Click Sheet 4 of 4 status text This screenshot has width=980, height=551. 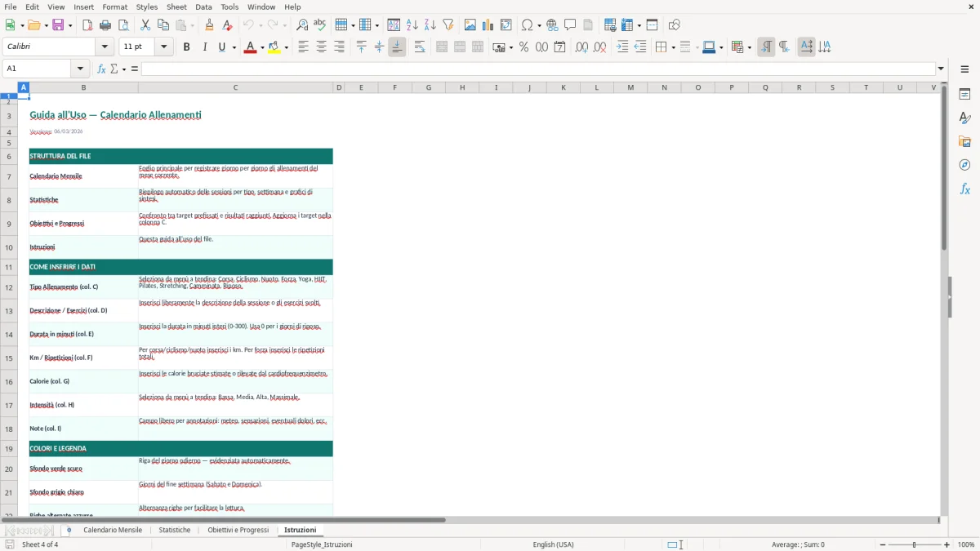(40, 544)
